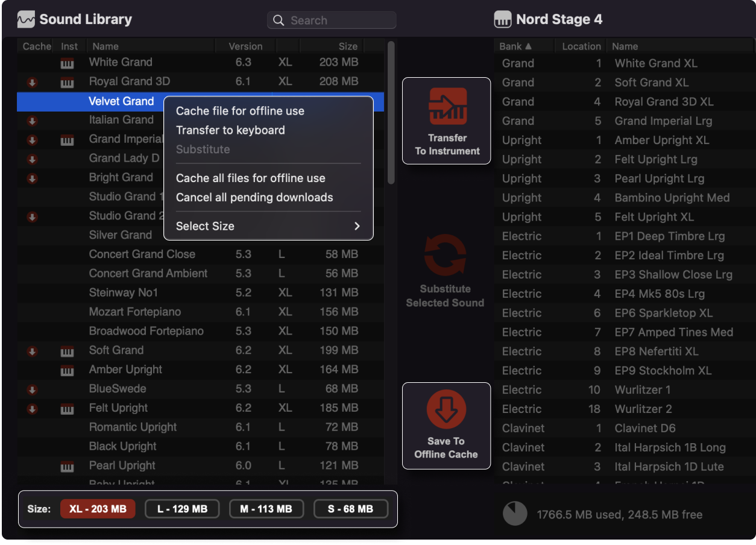Select Amber Upright XL in Nord Stage 4
This screenshot has width=756, height=545.
[x=625, y=140]
